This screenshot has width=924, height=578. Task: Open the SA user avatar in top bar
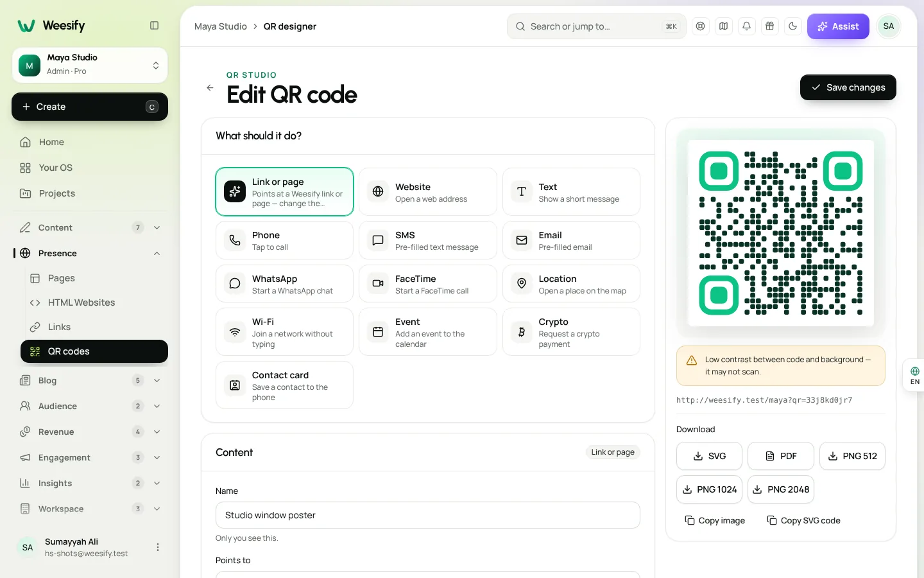(x=889, y=26)
